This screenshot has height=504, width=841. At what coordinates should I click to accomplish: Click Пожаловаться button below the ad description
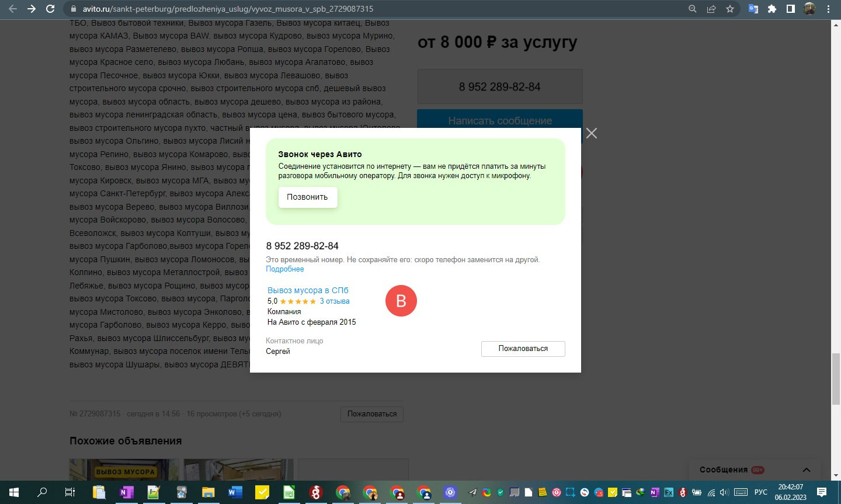pyautogui.click(x=372, y=414)
